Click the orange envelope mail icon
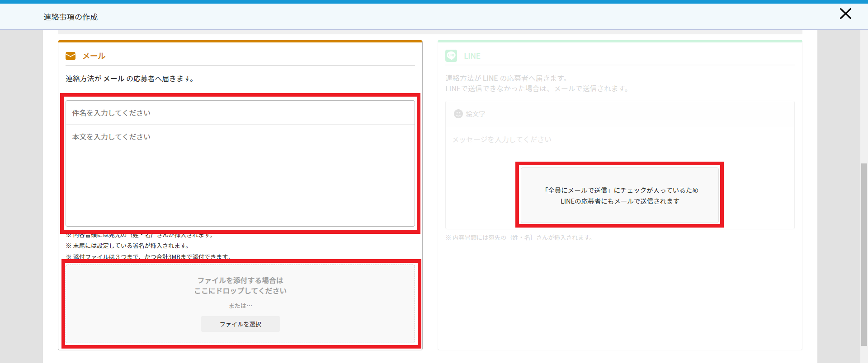Image resolution: width=868 pixels, height=363 pixels. [71, 56]
